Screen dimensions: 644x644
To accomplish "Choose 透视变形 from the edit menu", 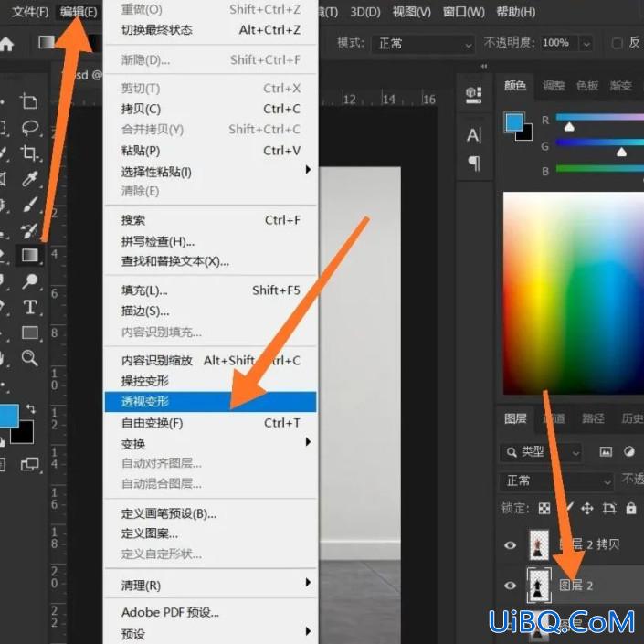I will coord(211,402).
